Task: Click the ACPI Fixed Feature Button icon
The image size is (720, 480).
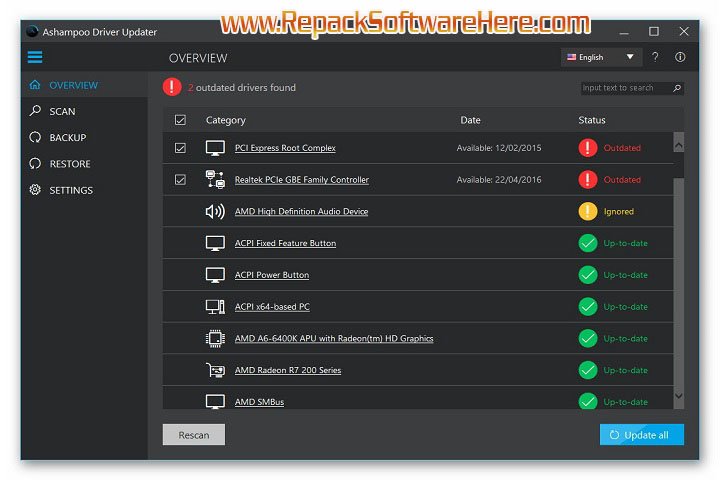Action: tap(215, 243)
